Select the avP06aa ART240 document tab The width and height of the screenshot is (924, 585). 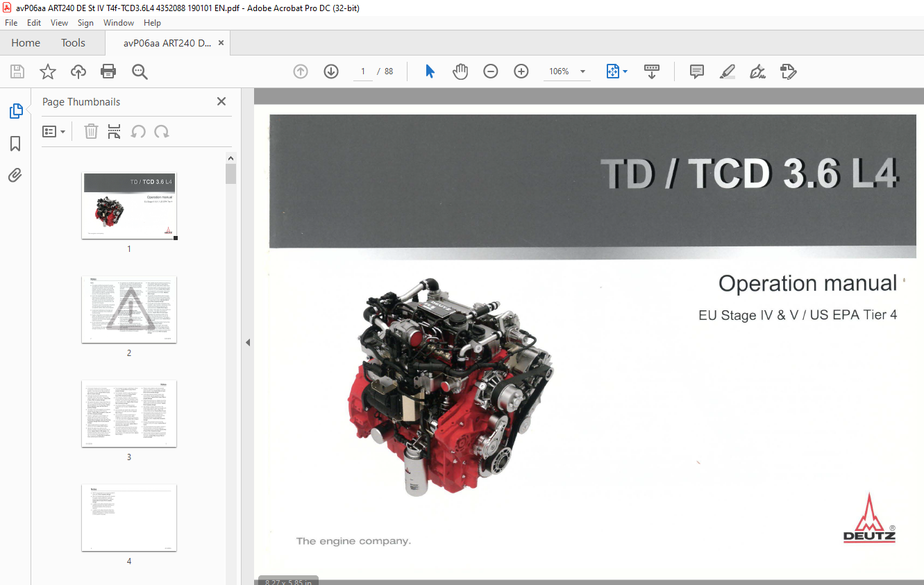pyautogui.click(x=167, y=43)
